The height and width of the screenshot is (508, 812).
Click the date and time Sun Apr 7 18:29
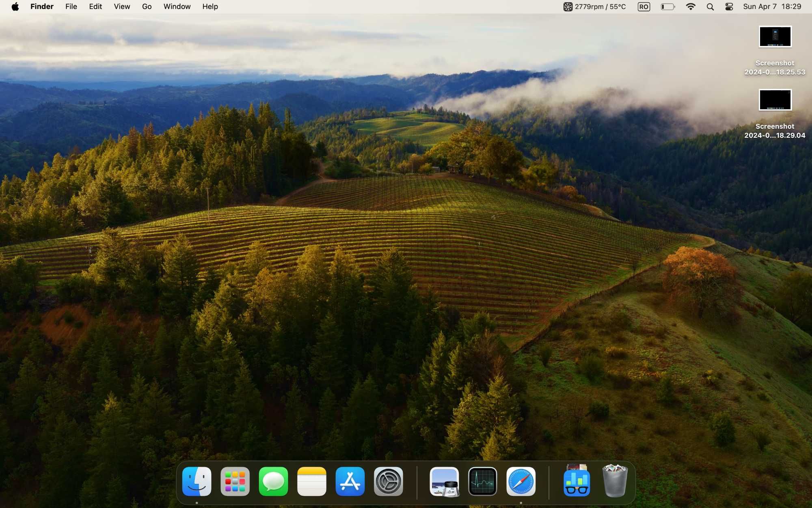tap(772, 7)
